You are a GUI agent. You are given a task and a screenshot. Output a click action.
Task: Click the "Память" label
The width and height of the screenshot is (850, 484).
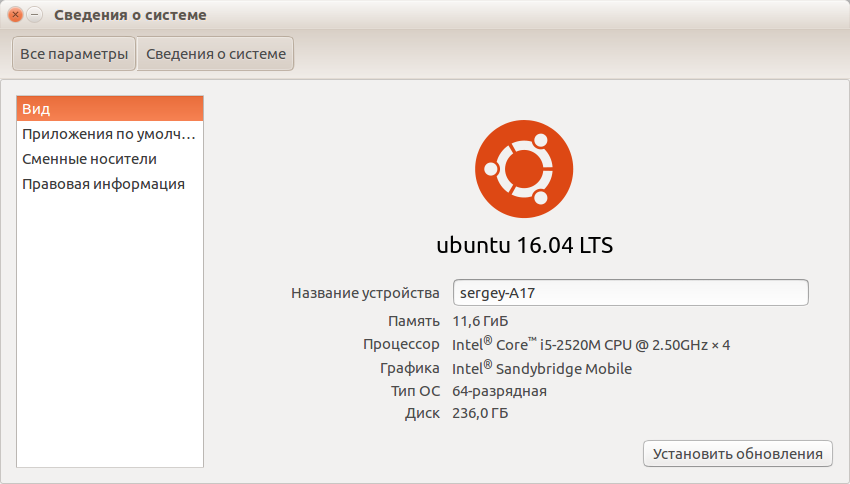[x=414, y=321]
